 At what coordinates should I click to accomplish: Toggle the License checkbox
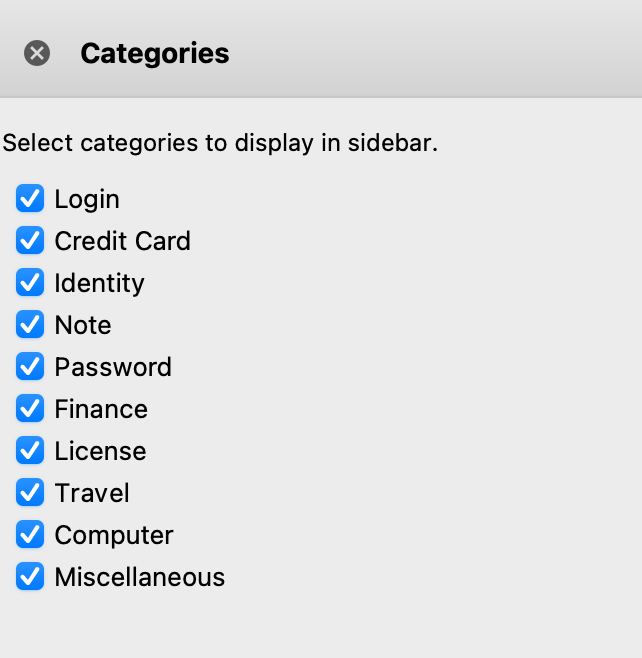(x=30, y=450)
